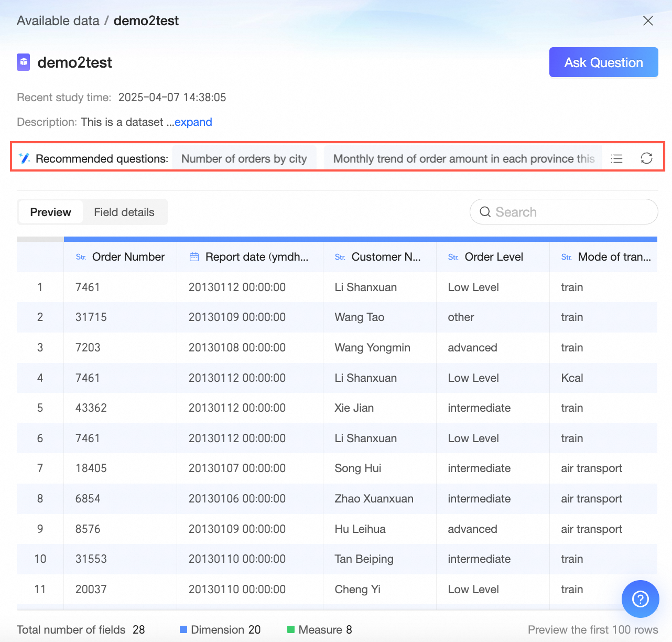Click the Str type icon beside Order Level

pos(453,257)
